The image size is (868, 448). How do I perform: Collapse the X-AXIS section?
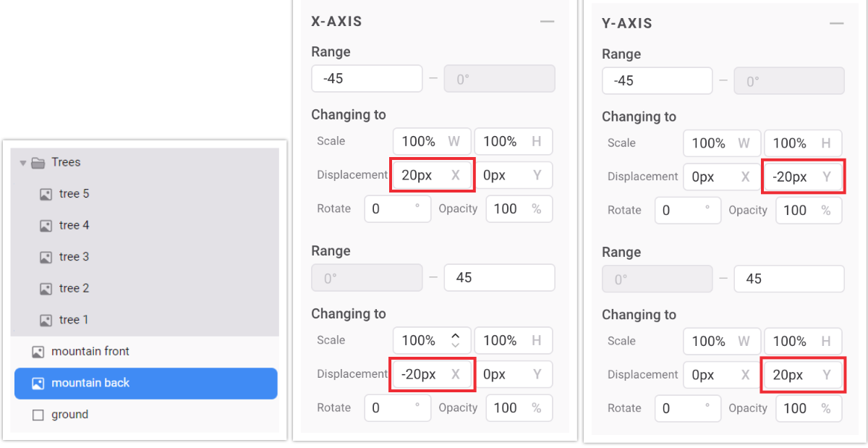(547, 22)
